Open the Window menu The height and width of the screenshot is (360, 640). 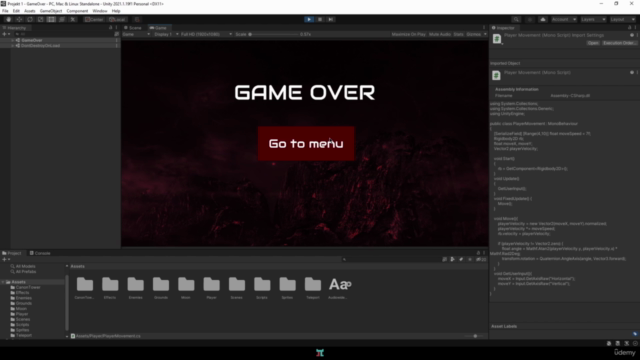[100, 11]
